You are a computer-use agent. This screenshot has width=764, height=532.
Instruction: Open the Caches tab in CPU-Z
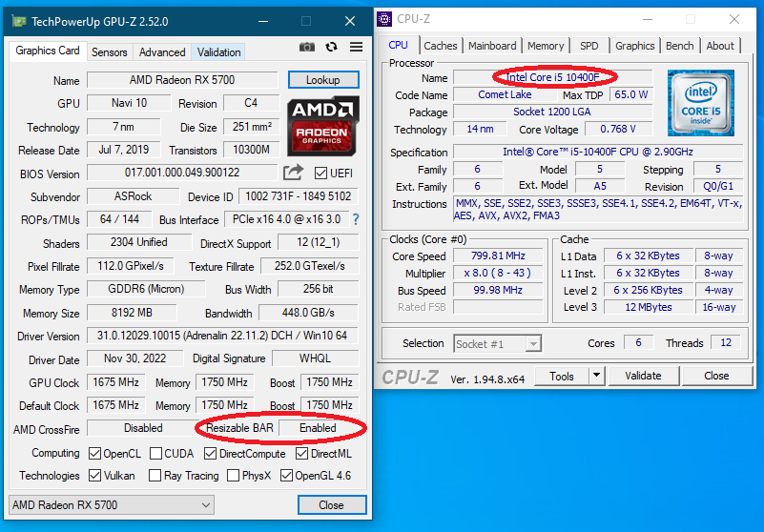point(441,46)
